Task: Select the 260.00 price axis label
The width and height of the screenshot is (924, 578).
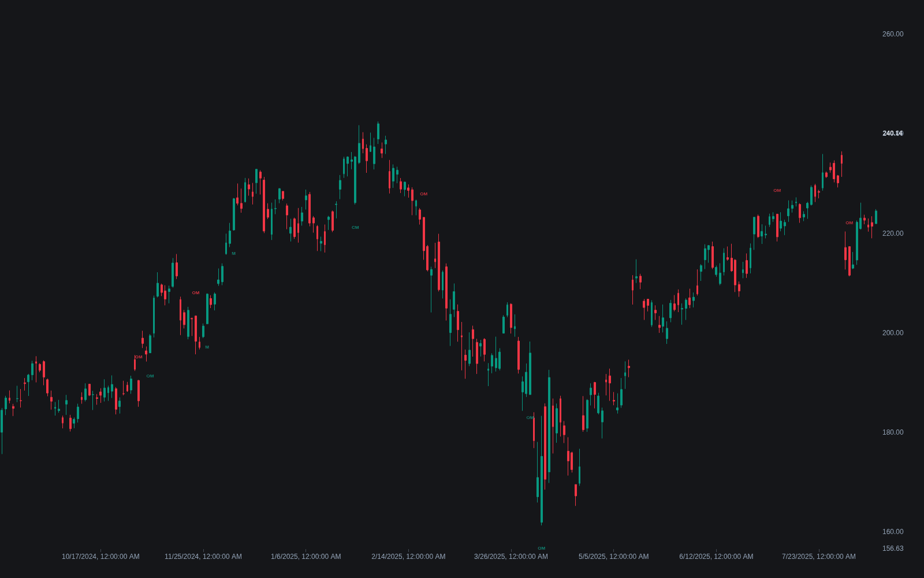Action: point(893,34)
